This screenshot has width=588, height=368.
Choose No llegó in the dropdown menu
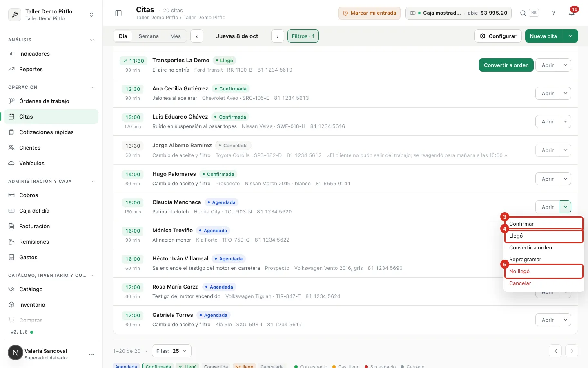(x=544, y=271)
